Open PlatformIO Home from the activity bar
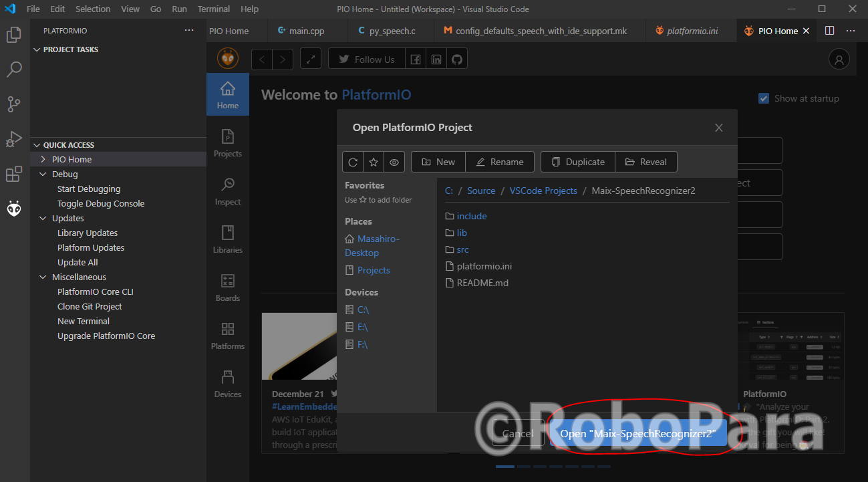The height and width of the screenshot is (482, 868). (14, 208)
